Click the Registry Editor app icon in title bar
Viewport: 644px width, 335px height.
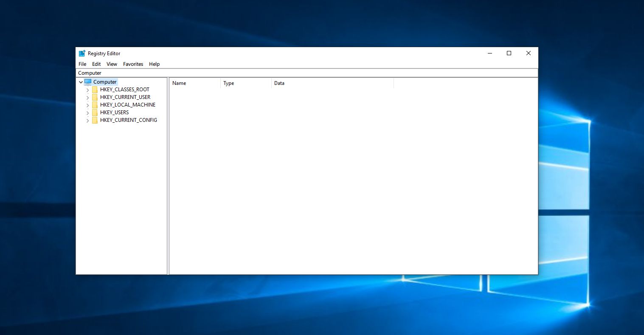point(82,53)
